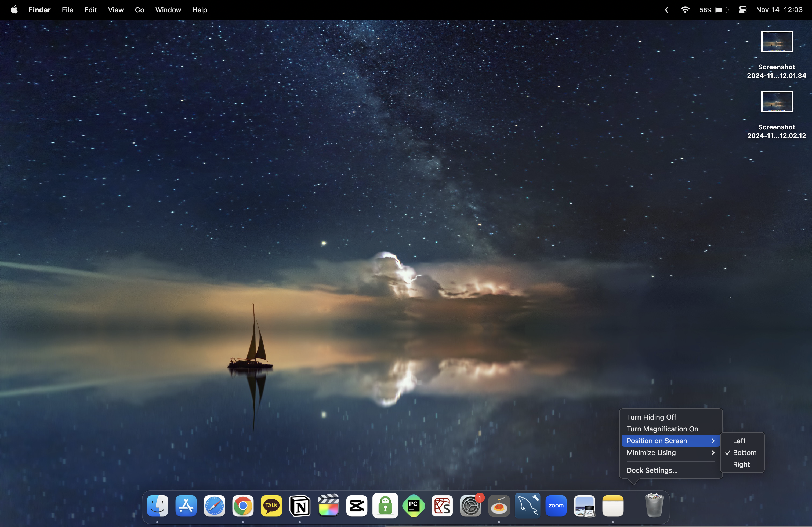Open PyCharm from the dock
812x527 pixels.
coord(414,506)
